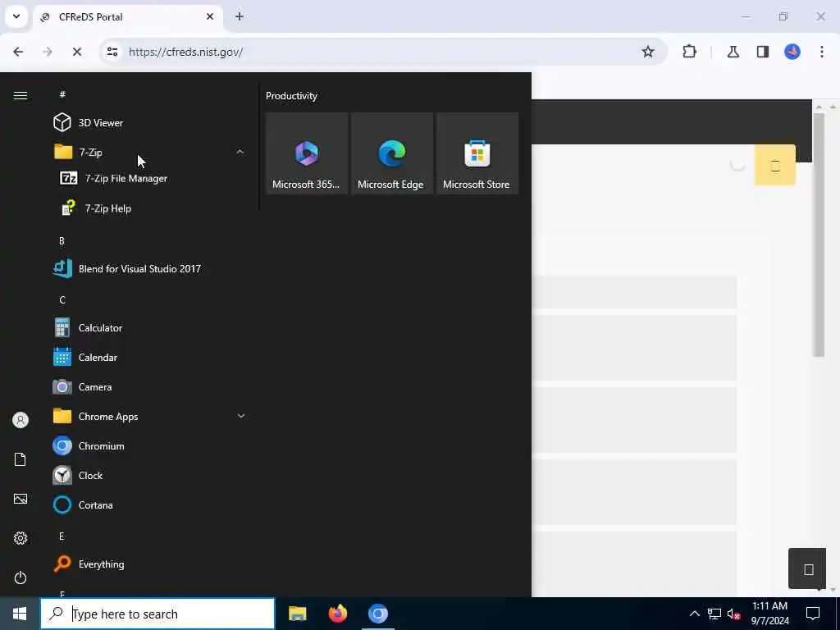
Task: Open the Clock app
Action: click(148, 475)
